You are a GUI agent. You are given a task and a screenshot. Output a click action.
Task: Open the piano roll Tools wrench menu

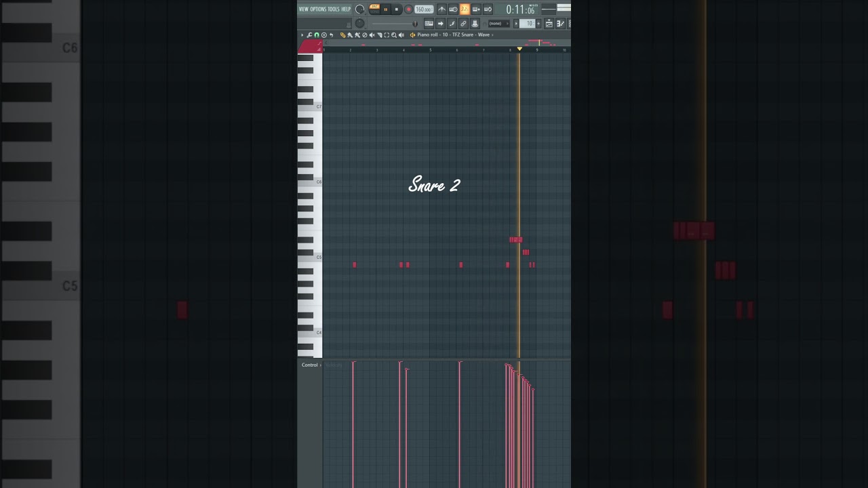click(309, 35)
